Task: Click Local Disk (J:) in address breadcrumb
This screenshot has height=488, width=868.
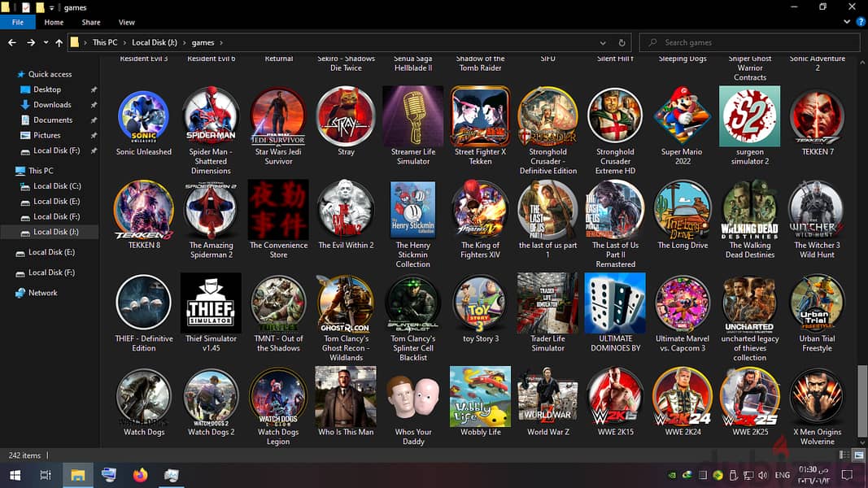Action: (155, 42)
